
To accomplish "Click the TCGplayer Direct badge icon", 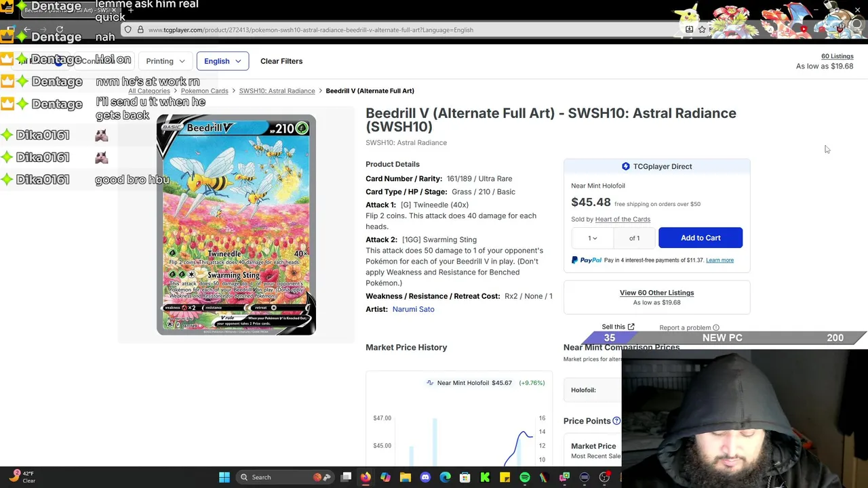I will pyautogui.click(x=626, y=166).
